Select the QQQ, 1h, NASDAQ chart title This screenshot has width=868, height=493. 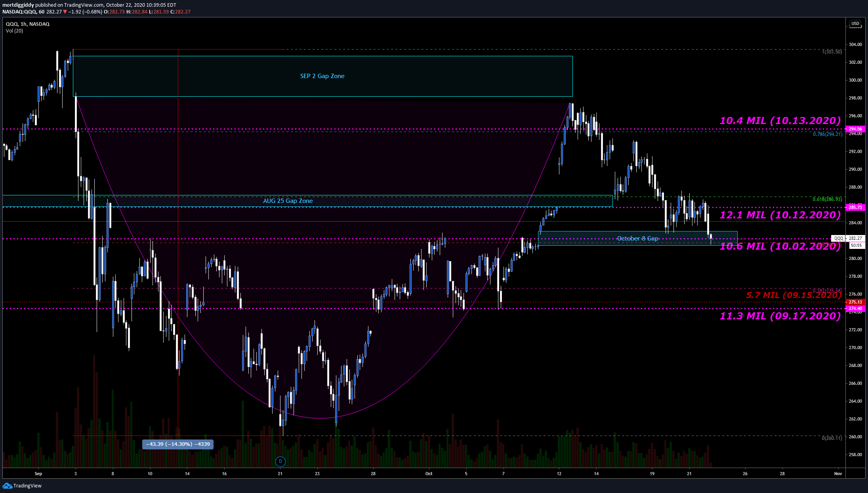(x=28, y=24)
